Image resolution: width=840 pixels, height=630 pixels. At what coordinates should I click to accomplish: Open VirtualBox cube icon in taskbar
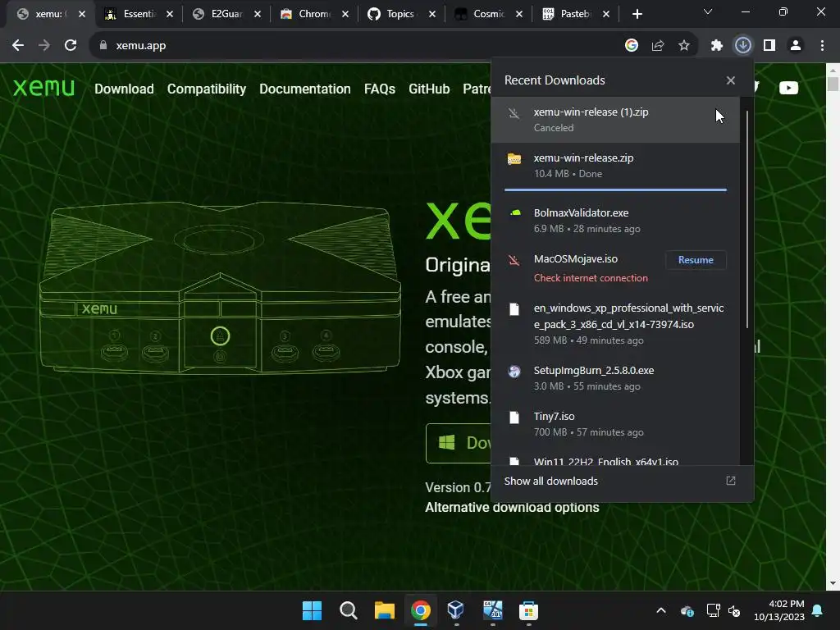point(455,610)
